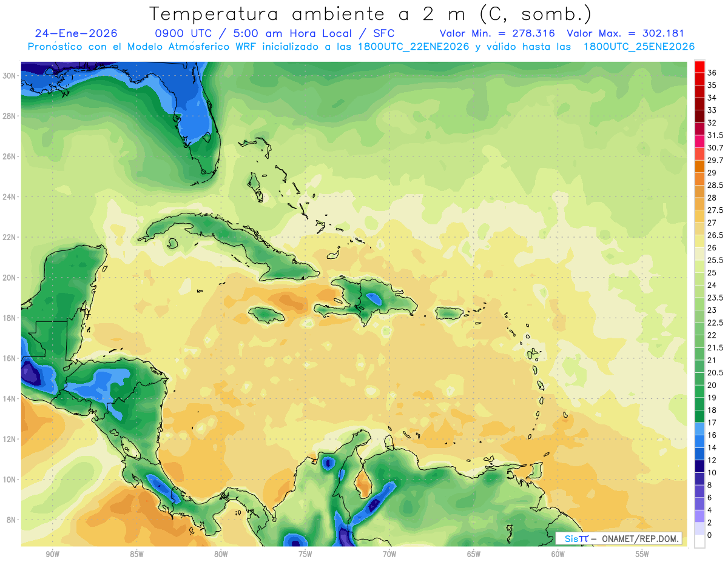
Task: Click the '22N' latitude label
Action: [x=9, y=237]
